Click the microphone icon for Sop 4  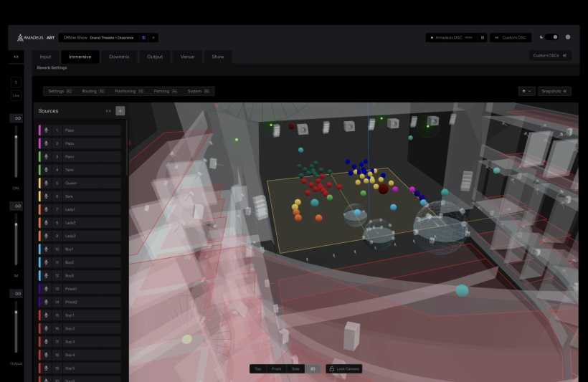click(46, 355)
